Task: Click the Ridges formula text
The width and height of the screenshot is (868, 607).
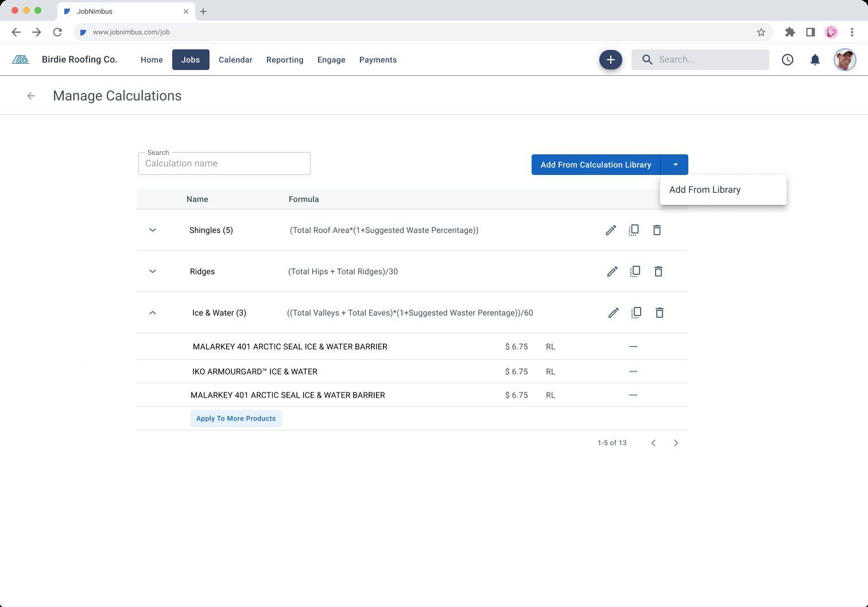Action: pyautogui.click(x=343, y=271)
